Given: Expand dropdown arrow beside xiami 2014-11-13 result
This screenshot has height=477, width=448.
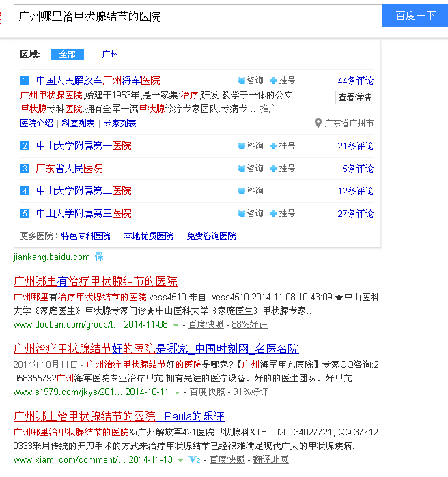Looking at the screenshot, I should pyautogui.click(x=181, y=460).
